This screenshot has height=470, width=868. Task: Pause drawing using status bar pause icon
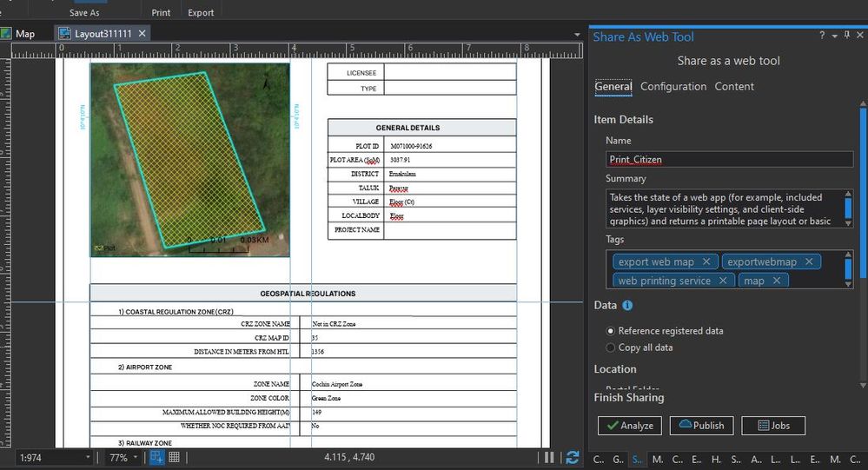[x=551, y=457]
